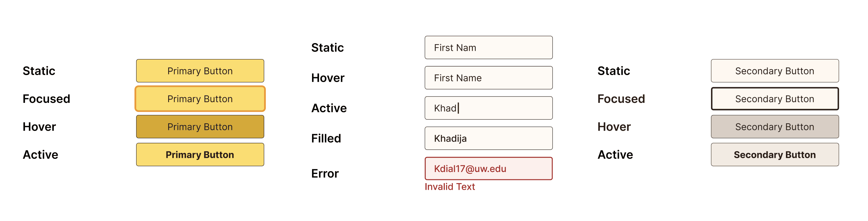
Task: Click the filled input containing "Khadija"
Action: click(488, 138)
